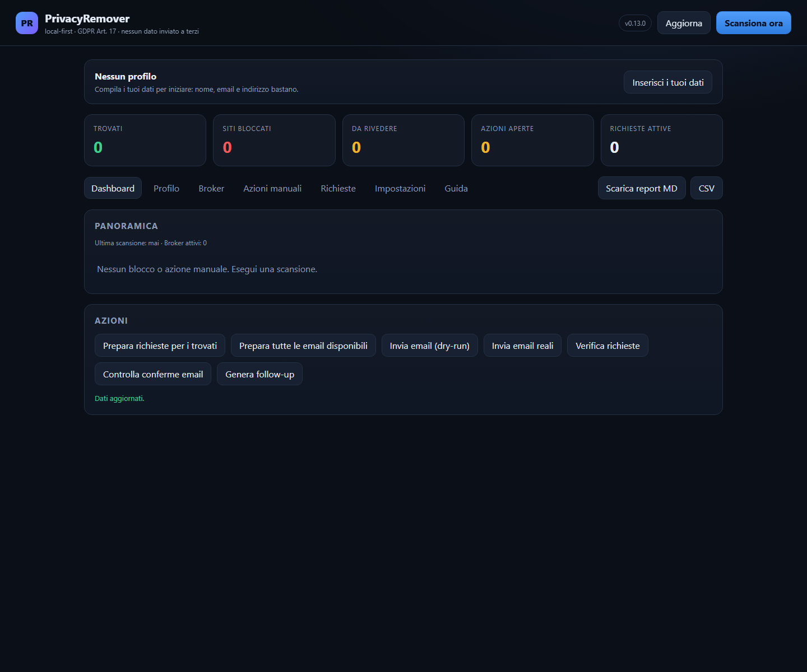
Task: Click Controlla conferme email button
Action: coord(153,374)
